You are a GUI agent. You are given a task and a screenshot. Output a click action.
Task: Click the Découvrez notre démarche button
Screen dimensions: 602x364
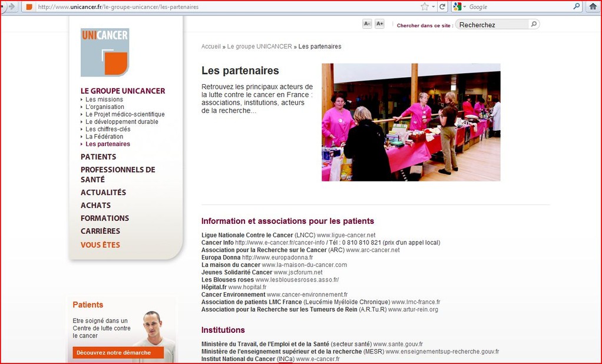(118, 352)
